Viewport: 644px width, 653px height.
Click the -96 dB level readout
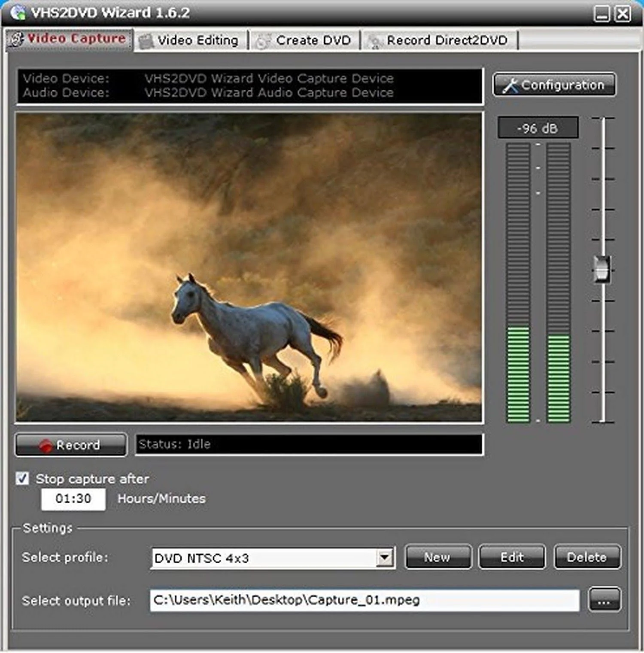coord(538,128)
